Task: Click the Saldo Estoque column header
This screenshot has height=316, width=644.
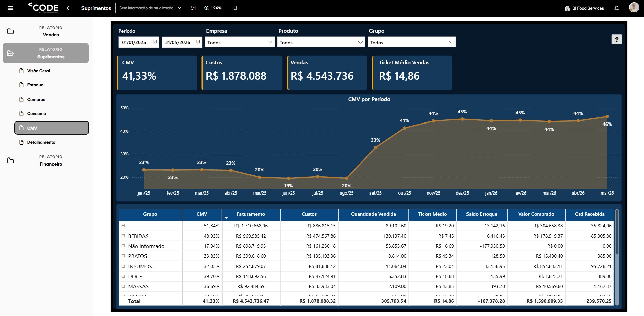Action: coord(482,214)
